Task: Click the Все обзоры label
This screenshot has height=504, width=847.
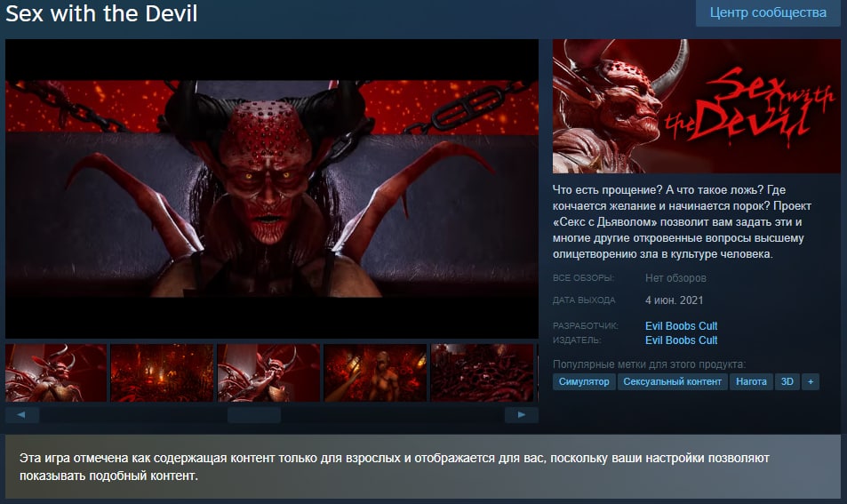Action: coord(583,278)
